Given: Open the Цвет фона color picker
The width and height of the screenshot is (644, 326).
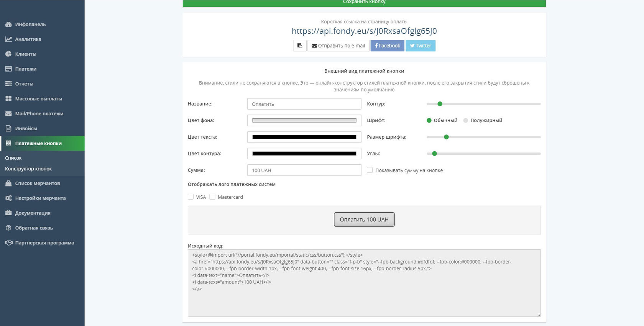Looking at the screenshot, I should [304, 120].
